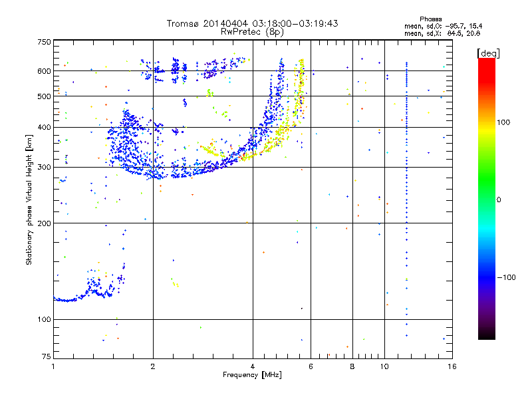Click the 'Stationary phase Virtual Height [km]' axis title
532x399 pixels.
29,200
